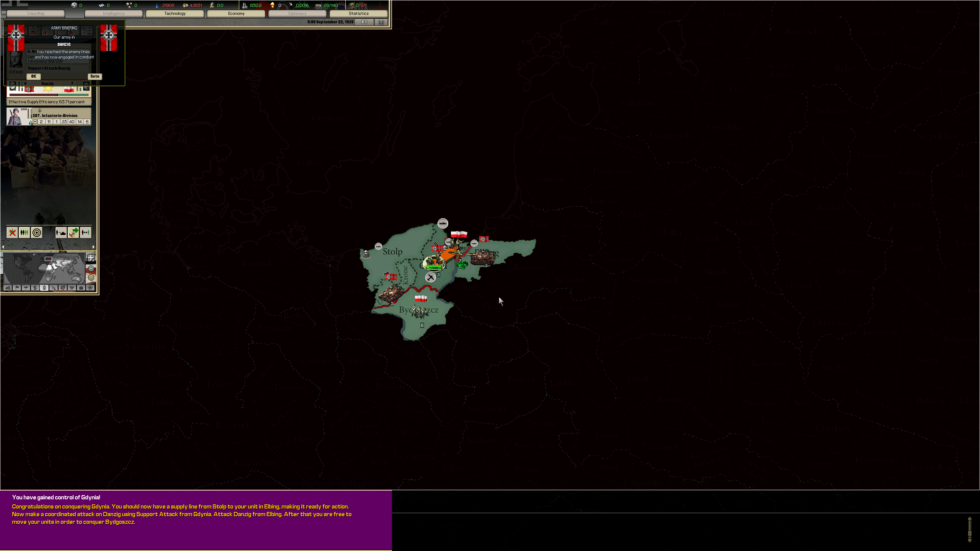Select the political flag map mode

click(17, 288)
